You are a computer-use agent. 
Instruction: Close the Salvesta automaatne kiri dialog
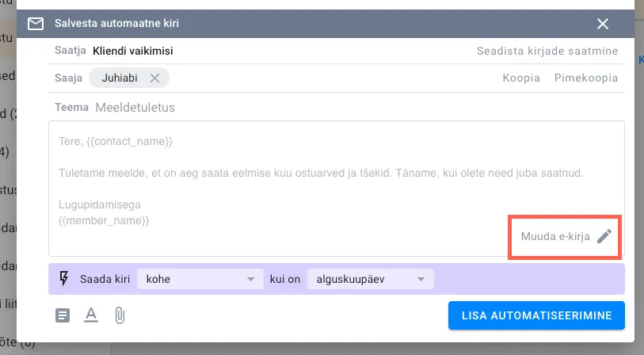603,24
